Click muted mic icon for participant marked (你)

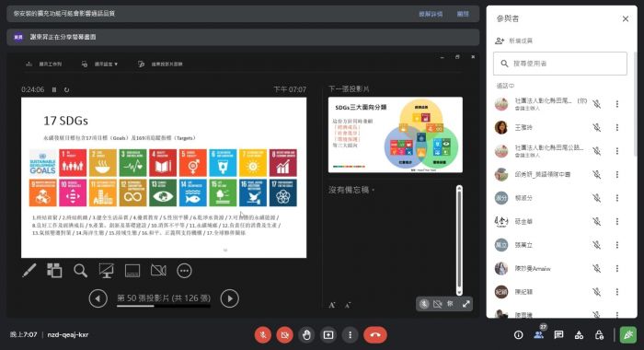point(597,104)
